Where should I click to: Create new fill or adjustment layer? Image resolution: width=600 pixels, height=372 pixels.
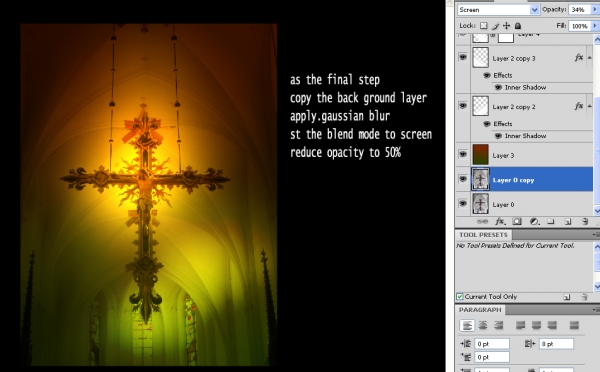(x=534, y=222)
